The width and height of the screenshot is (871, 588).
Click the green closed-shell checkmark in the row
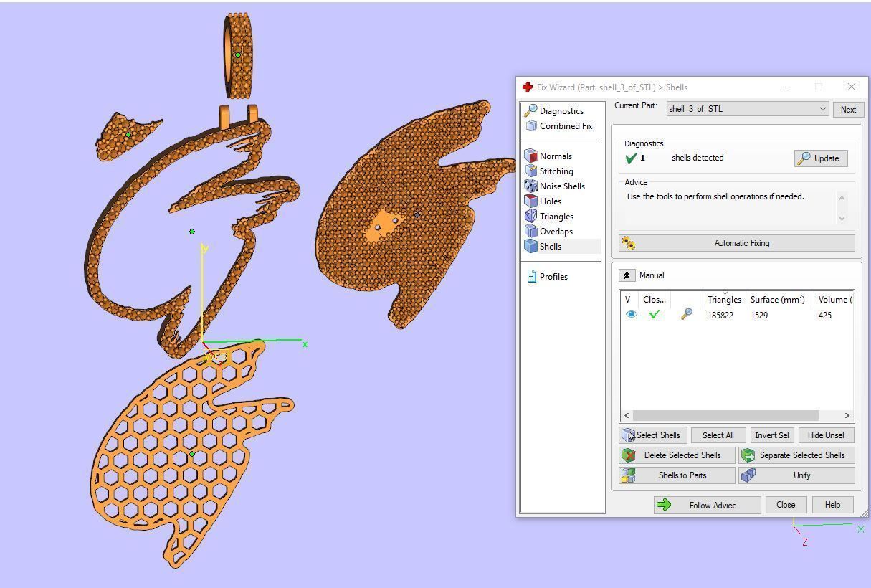tap(655, 315)
